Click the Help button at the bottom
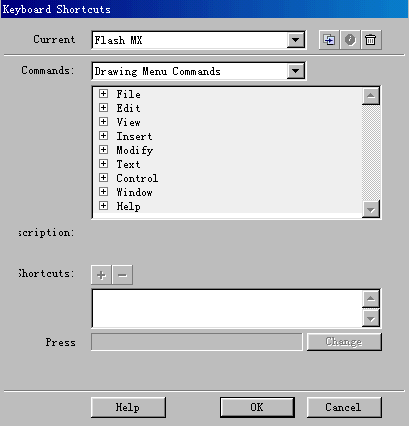Screen dimensions: 409x426 (128, 407)
